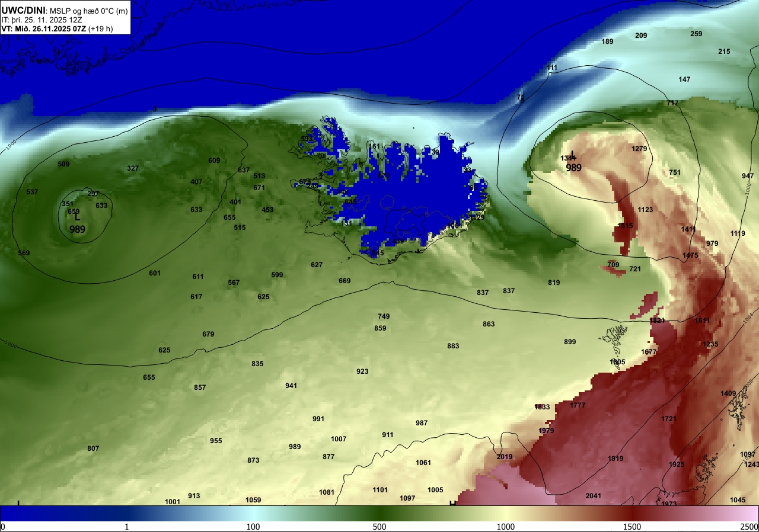Image resolution: width=759 pixels, height=532 pixels.
Task: Select the 209 height value
Action: 641,36
